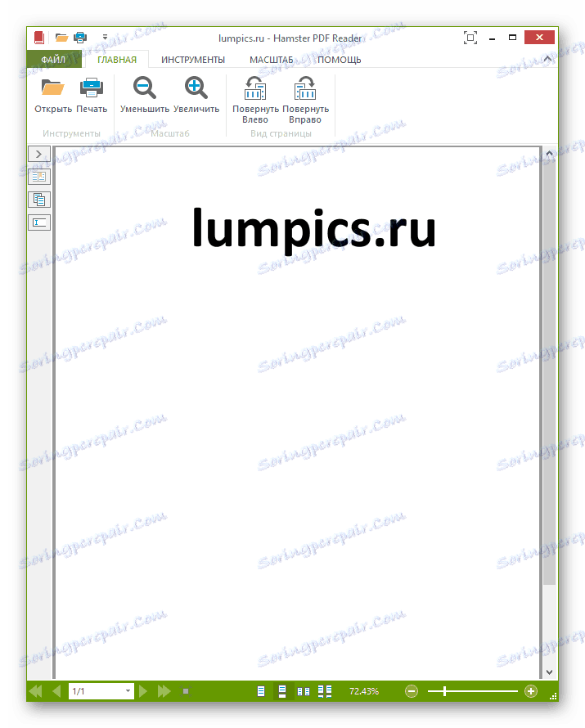Rotate page with Повернуть Влево
The height and width of the screenshot is (728, 585).
coord(255,101)
